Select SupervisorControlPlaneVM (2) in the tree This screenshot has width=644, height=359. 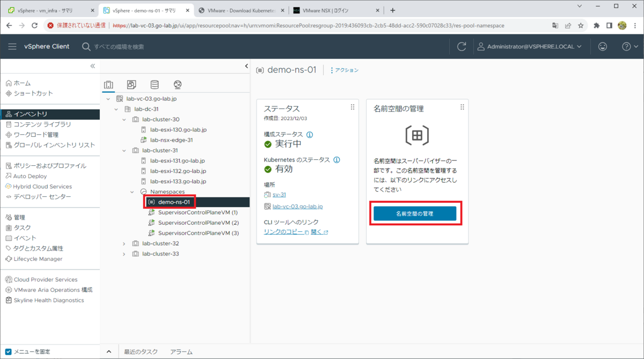(x=197, y=223)
